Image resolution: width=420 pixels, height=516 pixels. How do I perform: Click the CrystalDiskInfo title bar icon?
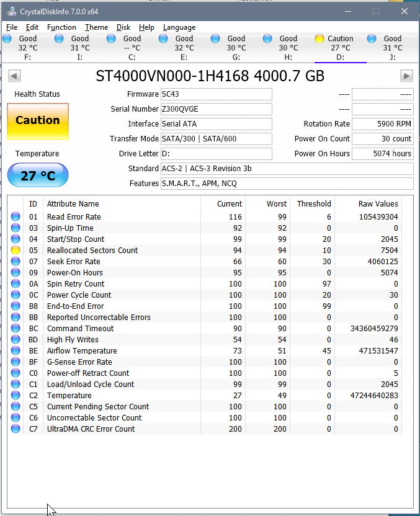(x=12, y=12)
